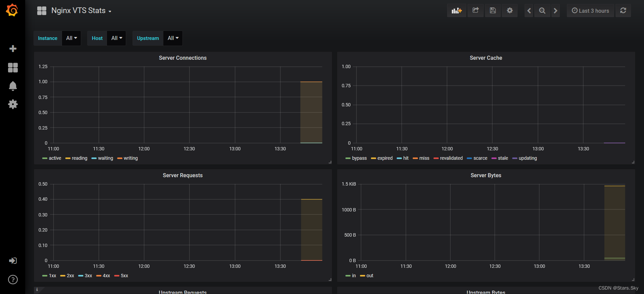Open the Server Cache panel title menu

pyautogui.click(x=486, y=58)
